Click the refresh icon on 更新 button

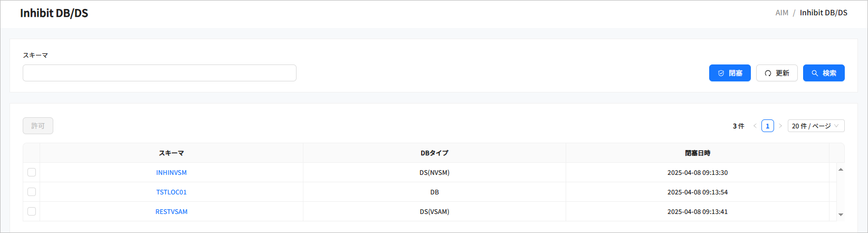pyautogui.click(x=768, y=73)
